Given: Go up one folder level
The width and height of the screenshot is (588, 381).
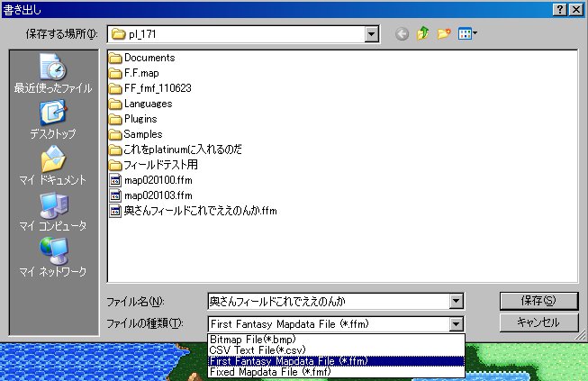Looking at the screenshot, I should pyautogui.click(x=423, y=33).
